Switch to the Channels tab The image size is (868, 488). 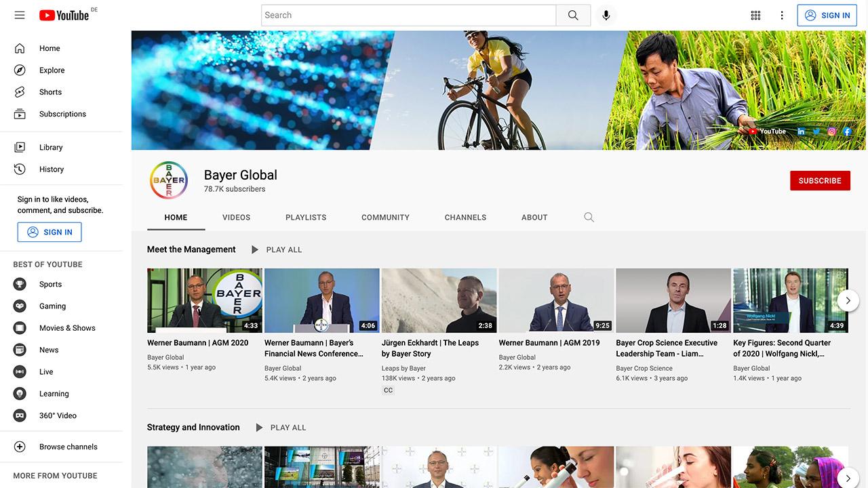(465, 218)
